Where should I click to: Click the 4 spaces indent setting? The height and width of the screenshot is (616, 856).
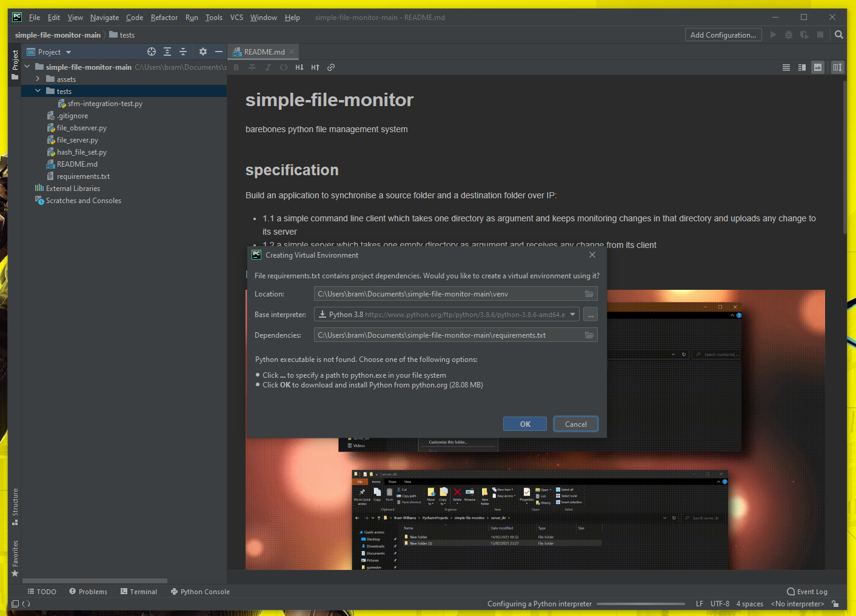[x=750, y=604]
